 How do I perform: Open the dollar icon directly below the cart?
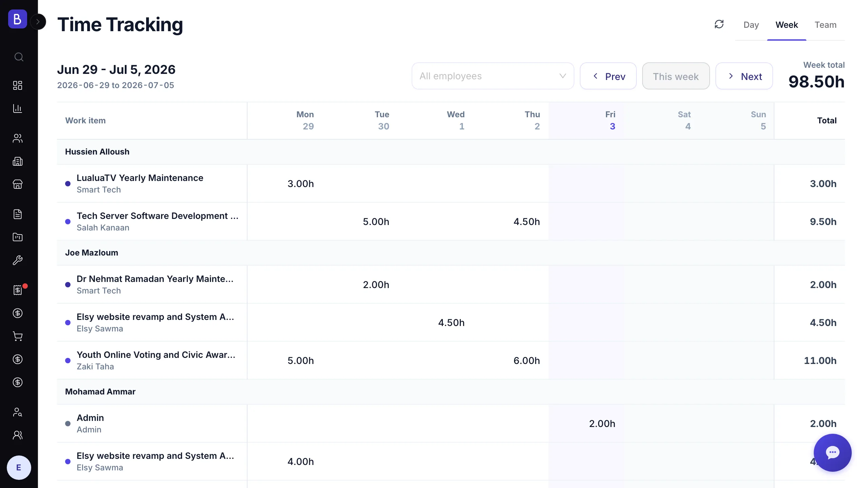pyautogui.click(x=18, y=359)
